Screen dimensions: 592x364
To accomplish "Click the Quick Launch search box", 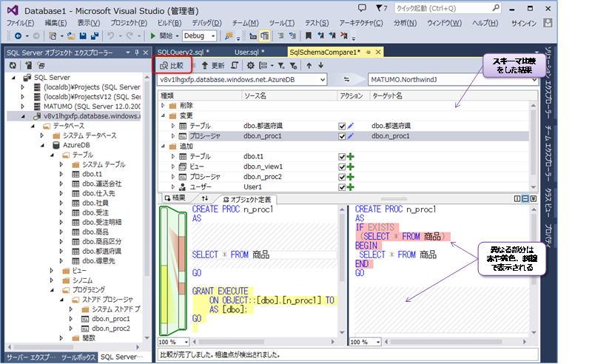I will pos(448,8).
